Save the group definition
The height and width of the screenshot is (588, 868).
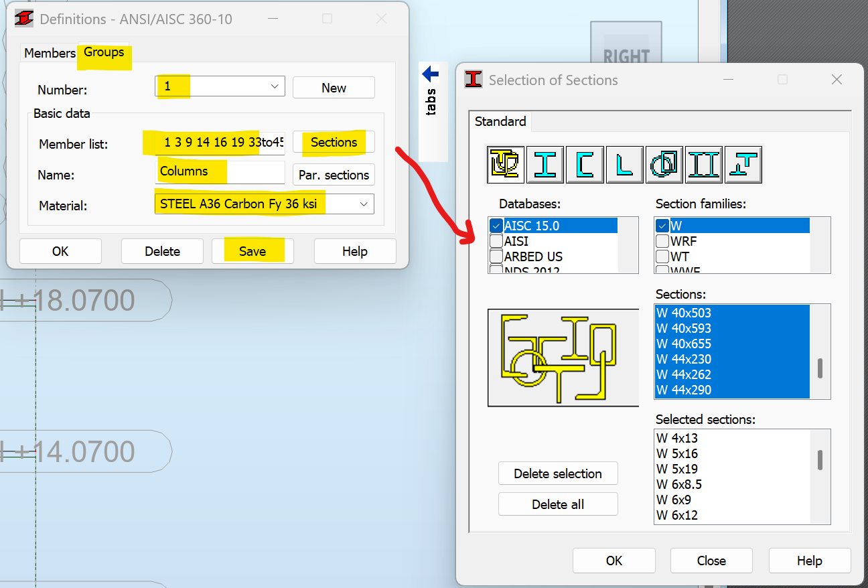click(252, 251)
